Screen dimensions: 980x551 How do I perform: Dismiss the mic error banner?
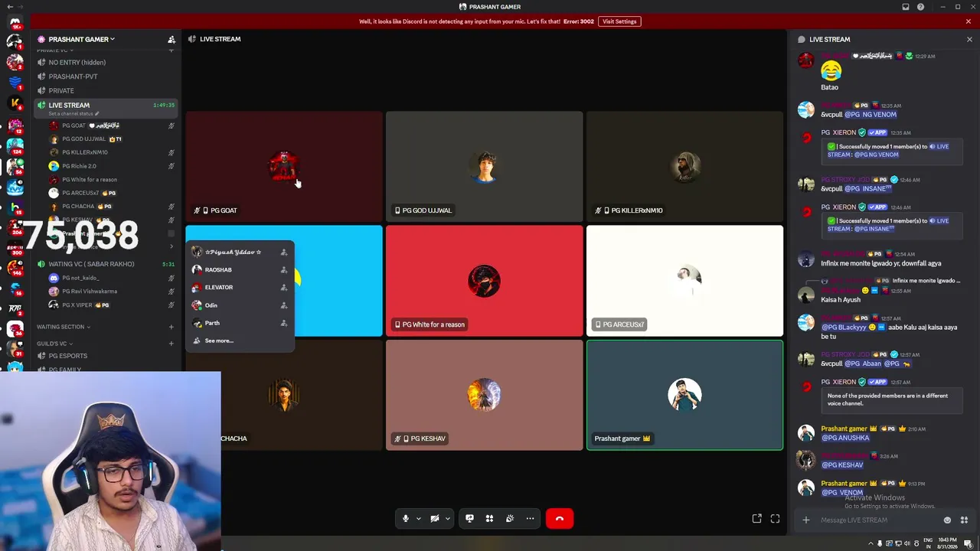click(969, 21)
